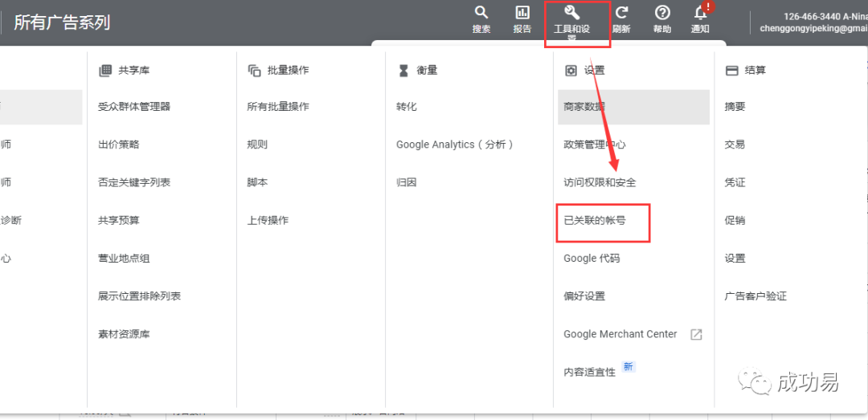Click the 结算 section heading
868x420 pixels.
coord(755,71)
